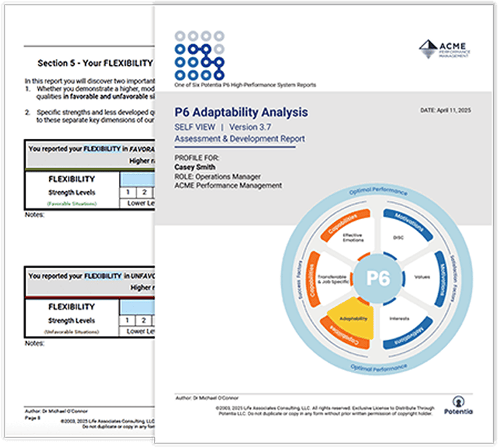Click level 2 cell in unfavorable FLEXIBILITY table
498x448 pixels.
click(x=144, y=320)
